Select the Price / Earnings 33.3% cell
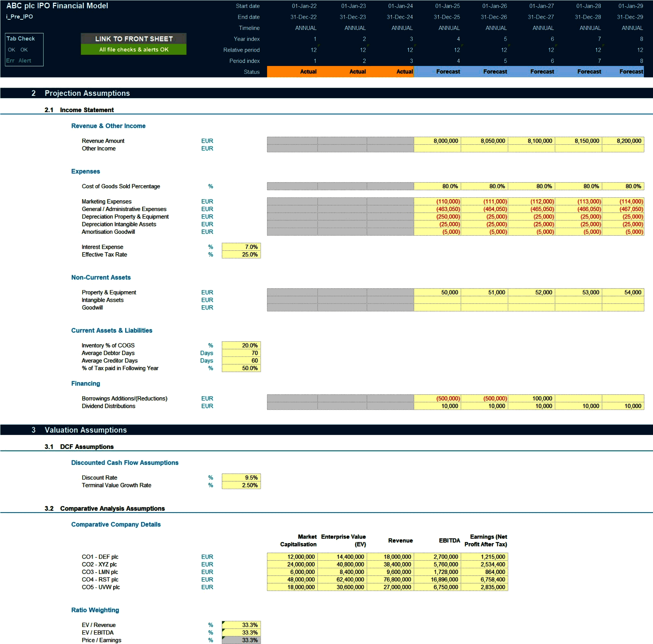The width and height of the screenshot is (653, 644). [241, 640]
